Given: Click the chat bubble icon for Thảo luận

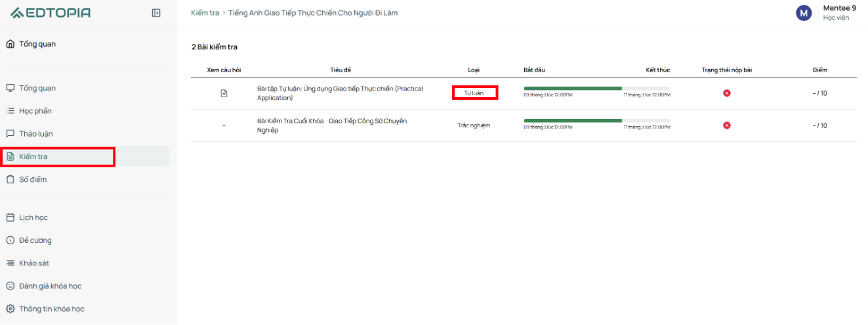Looking at the screenshot, I should click(10, 134).
